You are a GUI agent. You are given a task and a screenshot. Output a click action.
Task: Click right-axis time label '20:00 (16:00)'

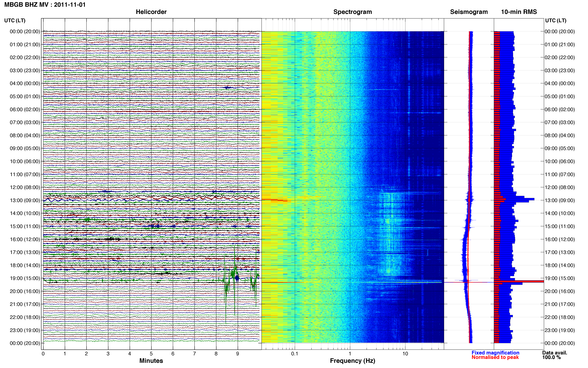click(560, 291)
